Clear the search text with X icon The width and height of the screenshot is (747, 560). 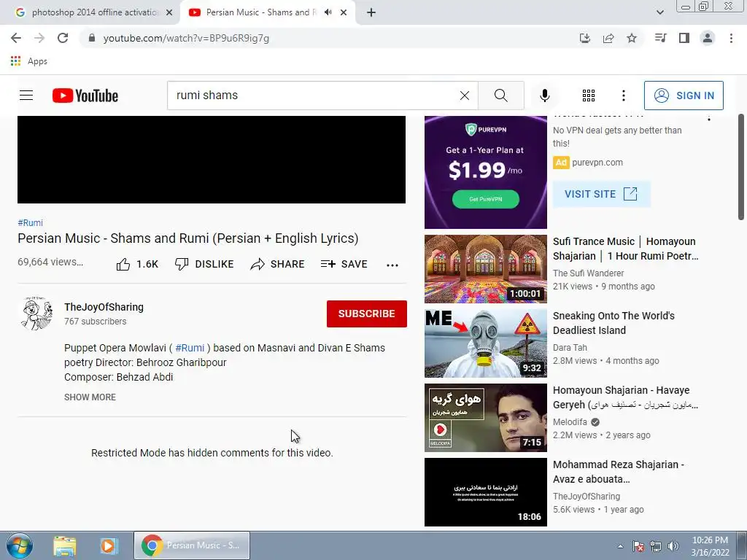[x=465, y=96]
